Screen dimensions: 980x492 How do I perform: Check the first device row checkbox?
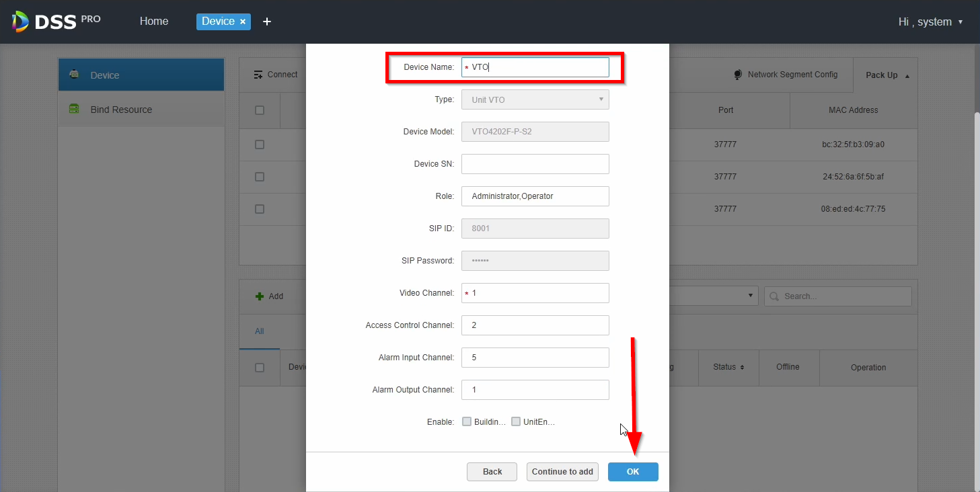click(260, 145)
